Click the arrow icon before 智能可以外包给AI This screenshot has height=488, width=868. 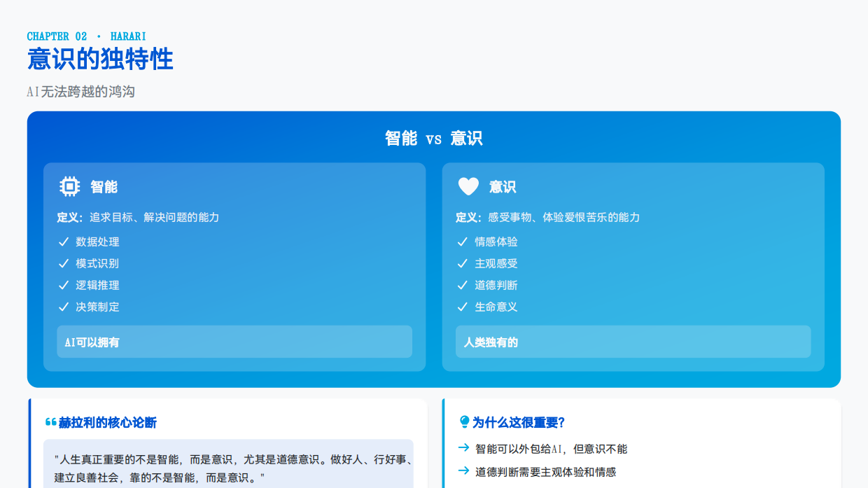pyautogui.click(x=463, y=449)
